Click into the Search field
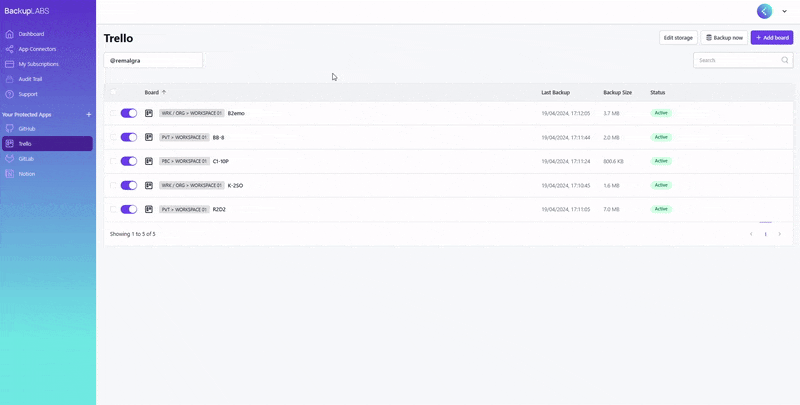800x405 pixels. 743,60
